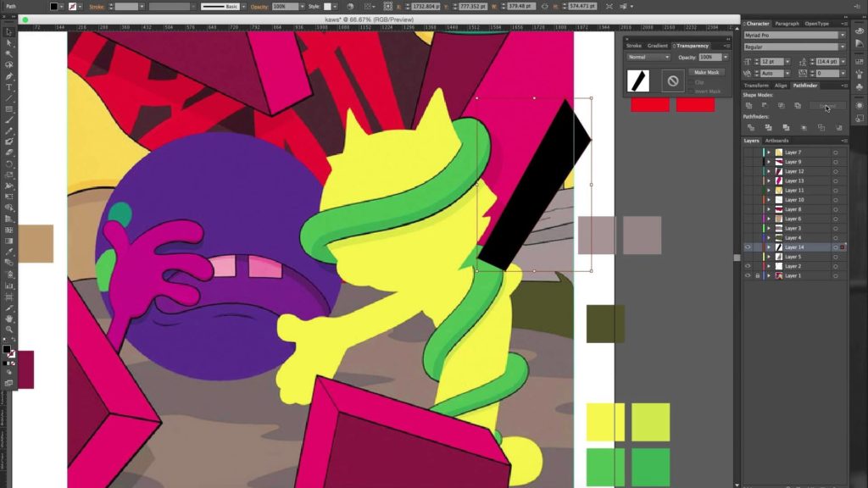Open the Normal blending mode dropdown
This screenshot has width=868, height=488.
point(648,57)
